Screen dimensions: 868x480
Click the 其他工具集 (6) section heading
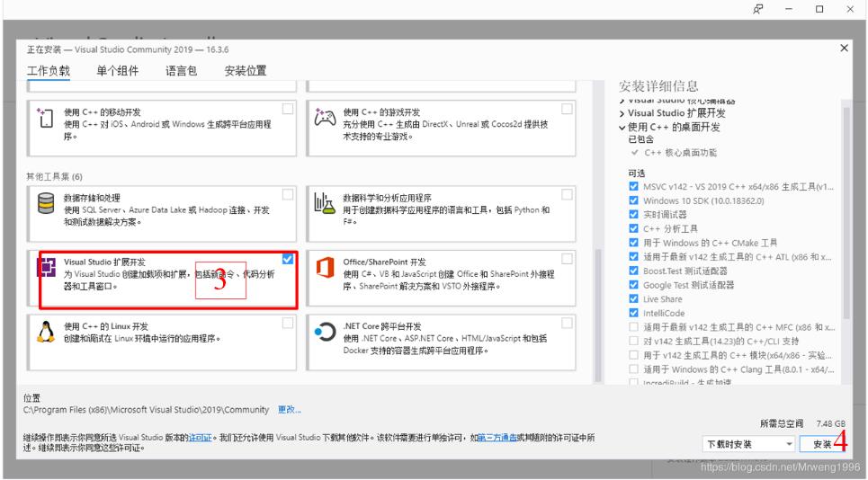[54, 177]
